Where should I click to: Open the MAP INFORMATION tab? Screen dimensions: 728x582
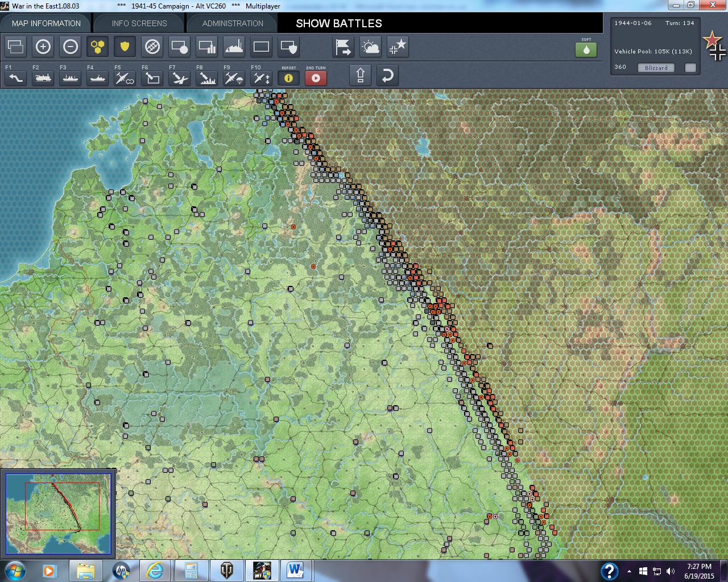click(46, 23)
